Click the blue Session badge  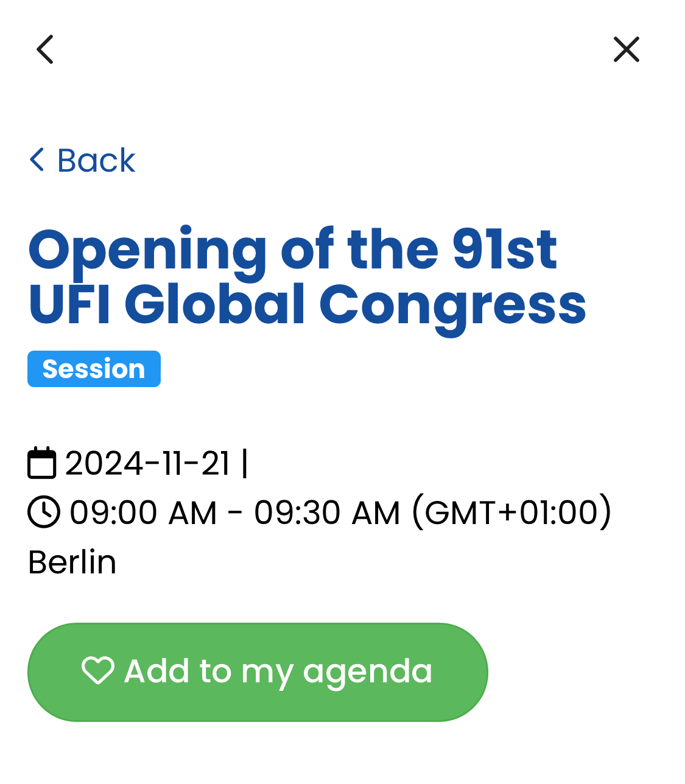(x=94, y=369)
